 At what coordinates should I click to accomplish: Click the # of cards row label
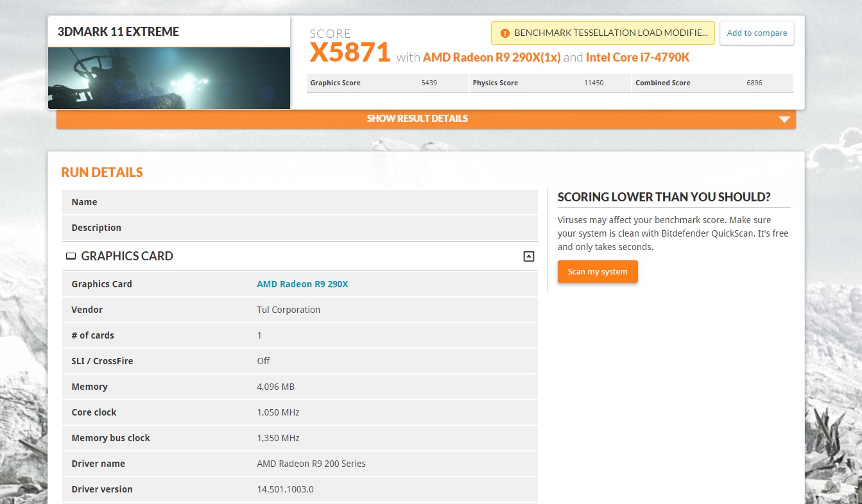point(92,335)
